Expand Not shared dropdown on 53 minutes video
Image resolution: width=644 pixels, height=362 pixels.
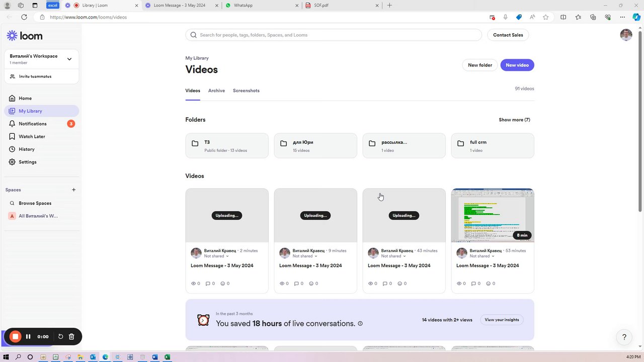pos(482,256)
